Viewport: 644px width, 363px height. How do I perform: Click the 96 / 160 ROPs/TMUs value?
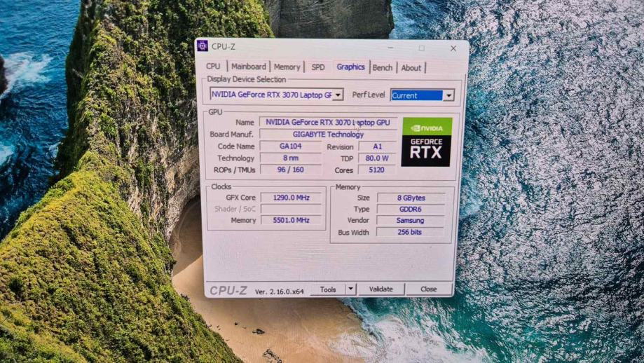[x=291, y=170]
